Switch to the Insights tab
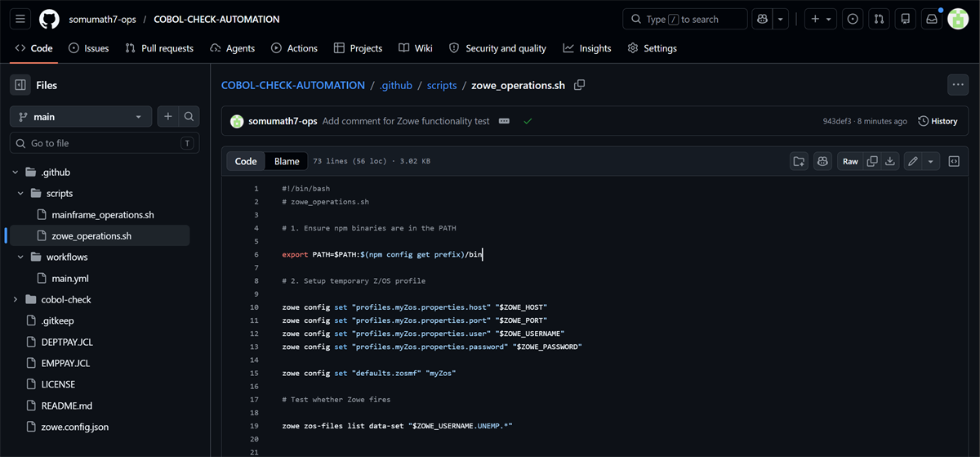 [586, 48]
